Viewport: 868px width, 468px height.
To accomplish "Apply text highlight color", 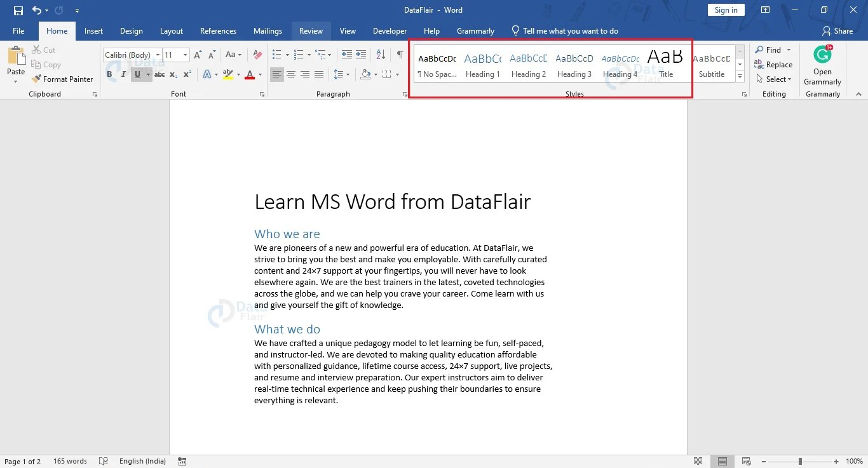I will [228, 74].
